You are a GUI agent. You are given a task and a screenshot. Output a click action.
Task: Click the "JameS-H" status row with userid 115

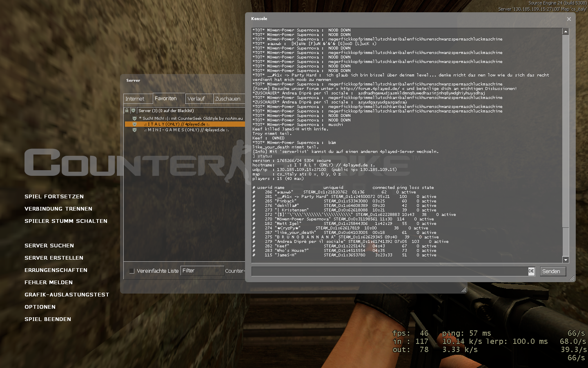pyautogui.click(x=344, y=255)
